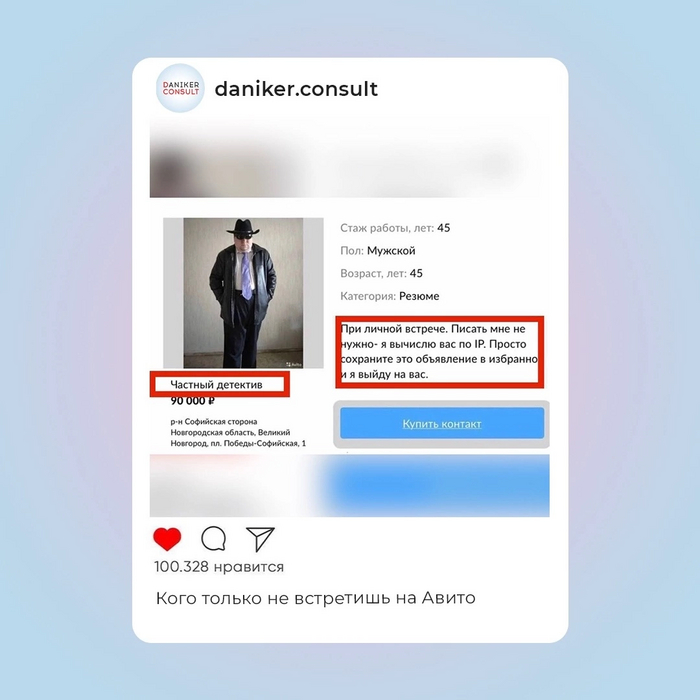Viewport: 700px width, 700px height.
Task: Click the 90 000 ₽ price
Action: point(192,401)
